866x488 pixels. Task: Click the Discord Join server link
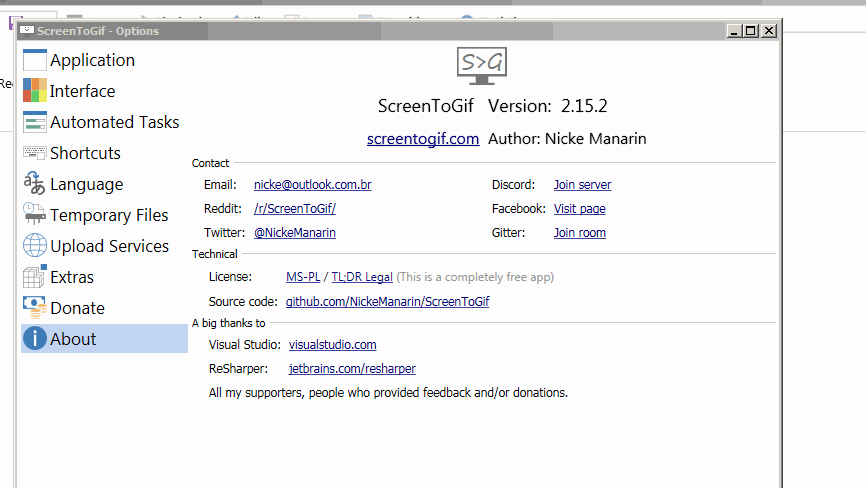(x=583, y=184)
